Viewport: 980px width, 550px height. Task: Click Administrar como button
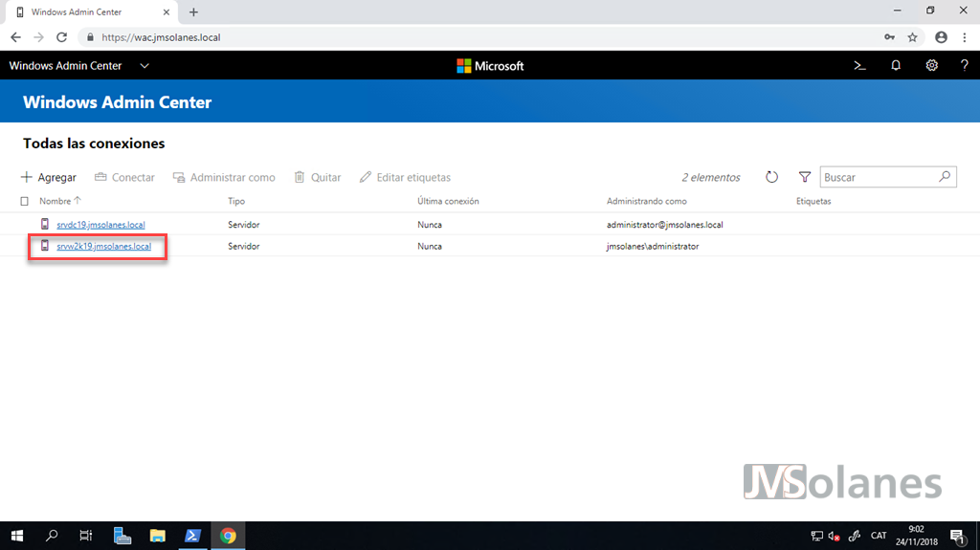click(x=224, y=178)
